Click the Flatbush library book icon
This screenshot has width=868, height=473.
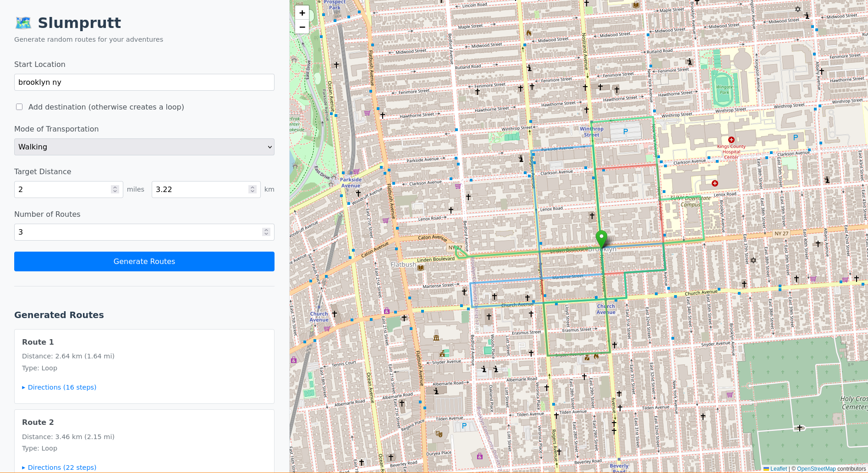(421, 268)
